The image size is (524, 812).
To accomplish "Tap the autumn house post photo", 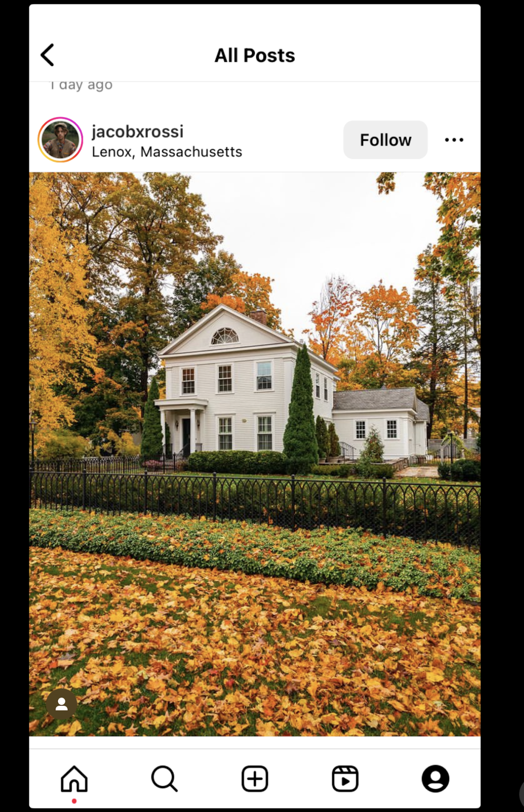I will point(255,454).
